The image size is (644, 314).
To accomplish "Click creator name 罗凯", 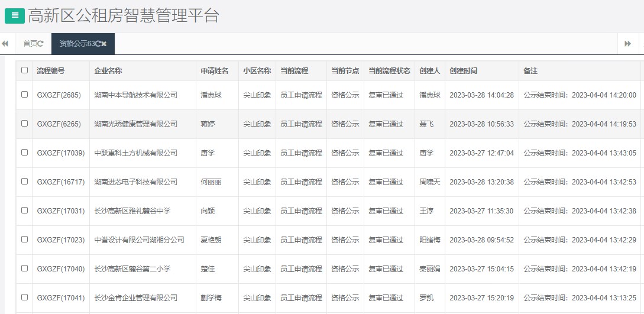I will (x=426, y=298).
